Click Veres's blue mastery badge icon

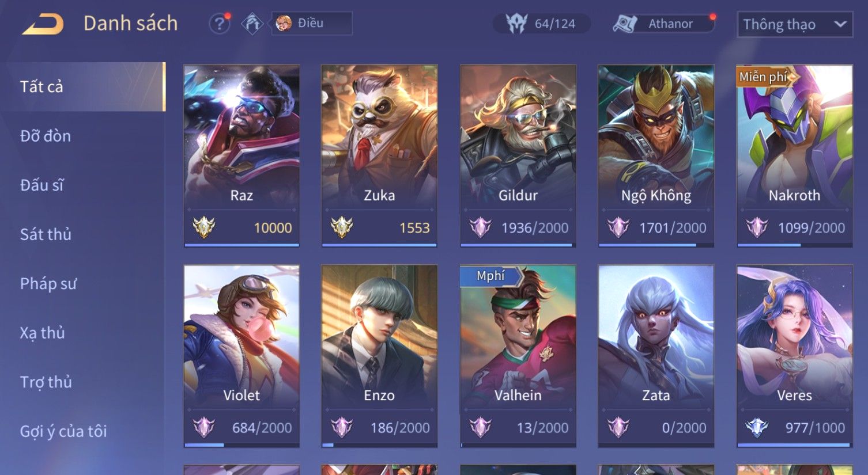click(756, 427)
